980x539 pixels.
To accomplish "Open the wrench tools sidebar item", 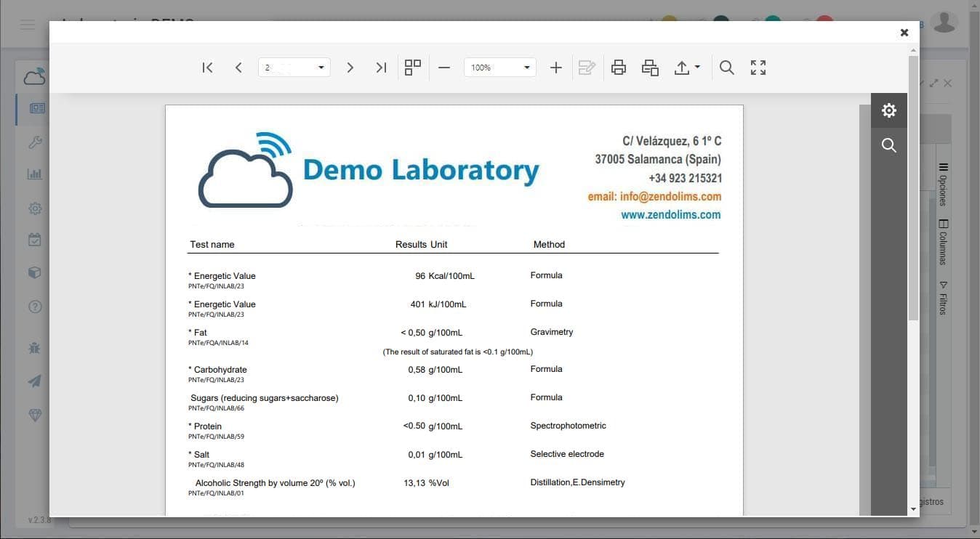I will [35, 142].
